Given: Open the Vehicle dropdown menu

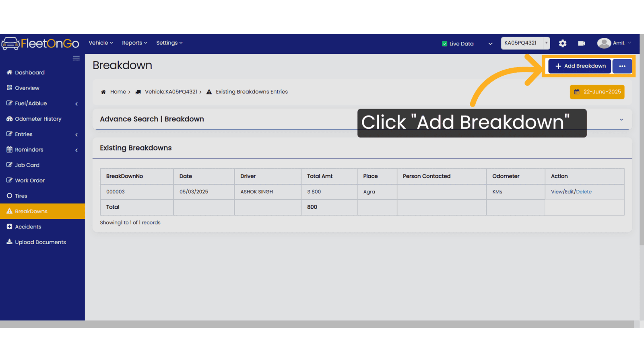Looking at the screenshot, I should pos(101,43).
